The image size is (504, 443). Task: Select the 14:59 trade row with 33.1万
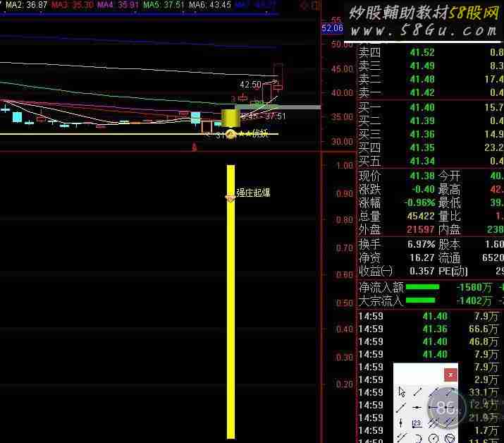431,392
